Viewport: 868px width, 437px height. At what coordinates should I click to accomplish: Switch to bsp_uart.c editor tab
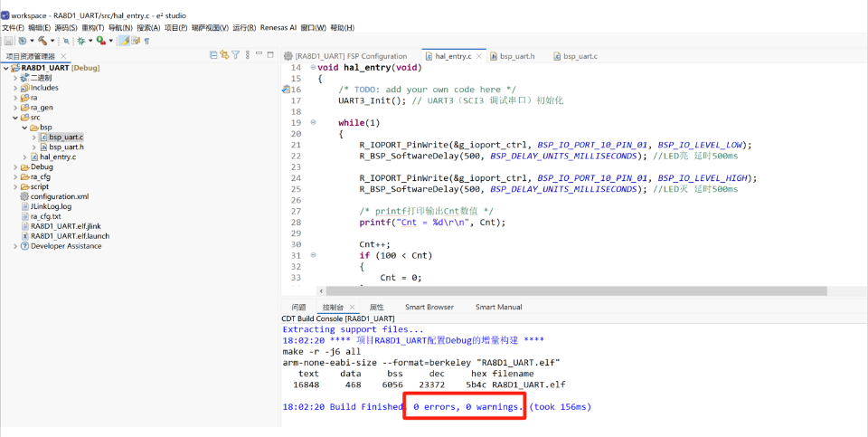click(x=575, y=56)
